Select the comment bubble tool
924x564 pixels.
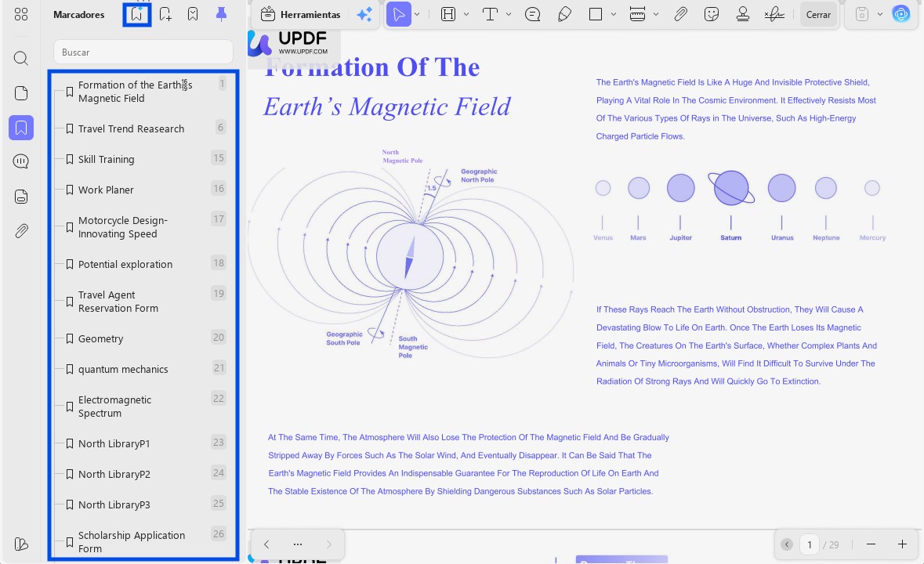[x=532, y=14]
